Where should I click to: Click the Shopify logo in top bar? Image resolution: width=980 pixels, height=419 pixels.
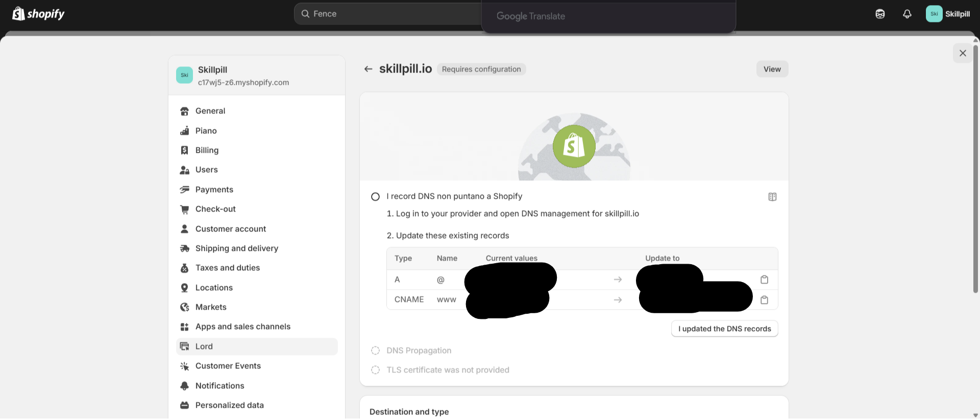[38, 14]
